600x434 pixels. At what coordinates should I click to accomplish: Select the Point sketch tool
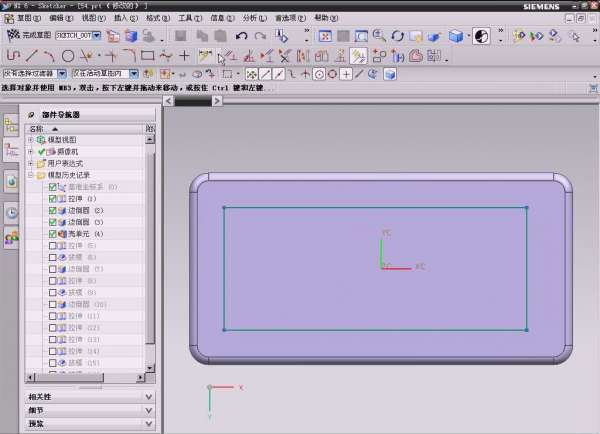184,56
